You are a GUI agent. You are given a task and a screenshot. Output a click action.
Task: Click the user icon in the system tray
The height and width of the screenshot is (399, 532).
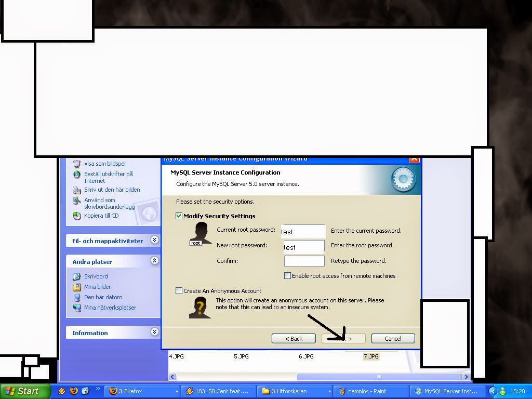(503, 391)
